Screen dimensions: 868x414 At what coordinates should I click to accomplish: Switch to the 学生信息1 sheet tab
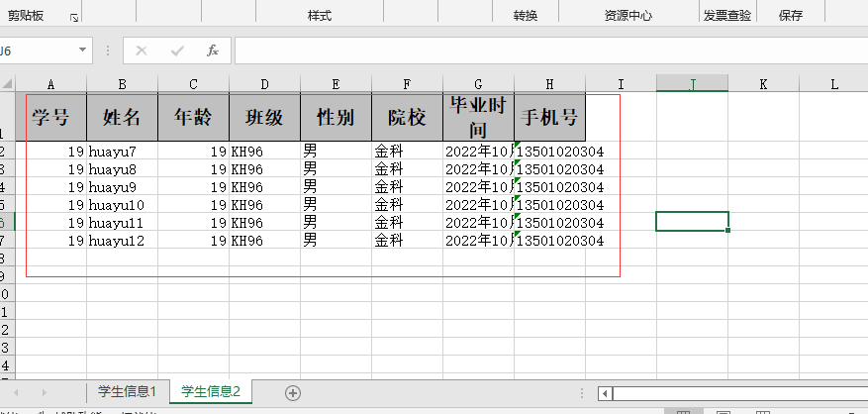128,392
